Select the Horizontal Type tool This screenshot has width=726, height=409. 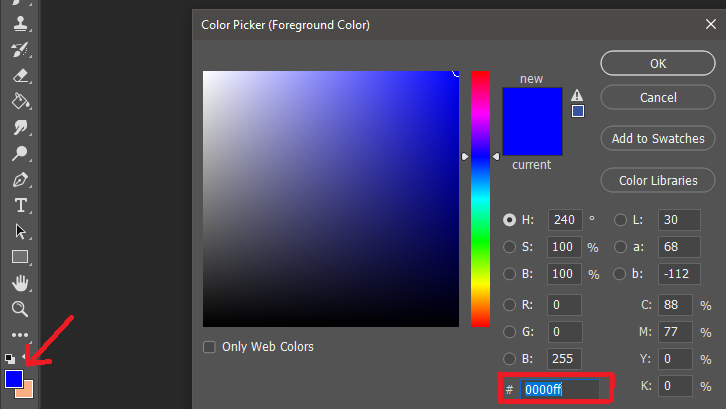[x=19, y=205]
